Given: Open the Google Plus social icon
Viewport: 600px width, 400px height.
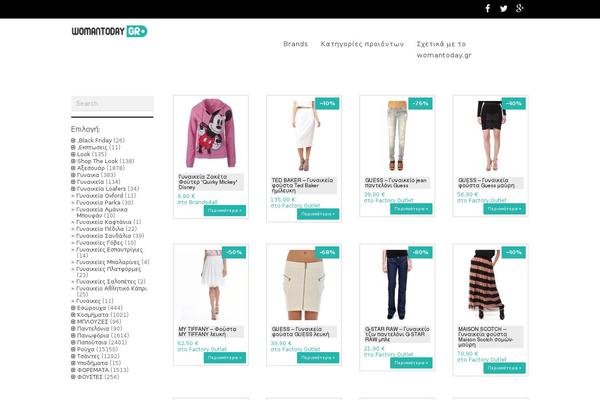Looking at the screenshot, I should 520,8.
